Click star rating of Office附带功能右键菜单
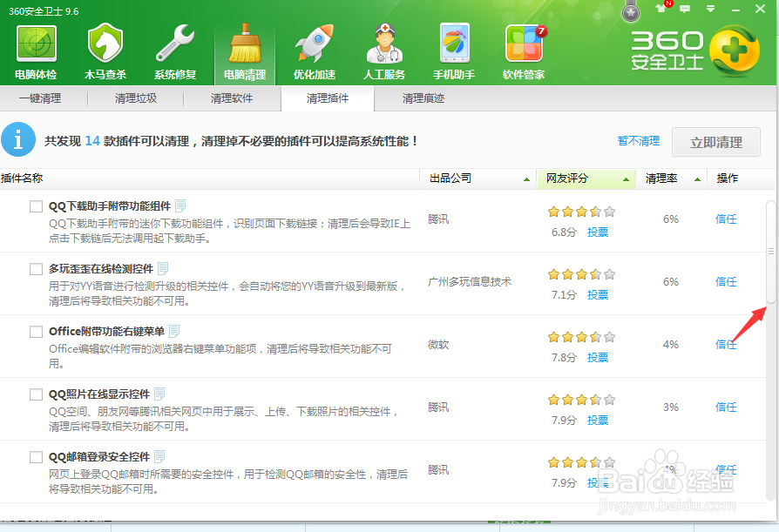The image size is (779, 532). pos(582,338)
